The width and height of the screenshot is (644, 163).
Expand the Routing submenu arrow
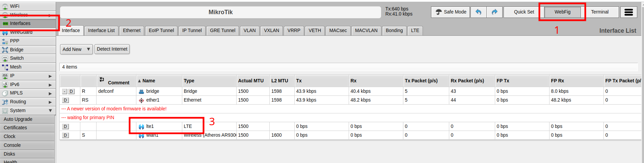click(50, 102)
